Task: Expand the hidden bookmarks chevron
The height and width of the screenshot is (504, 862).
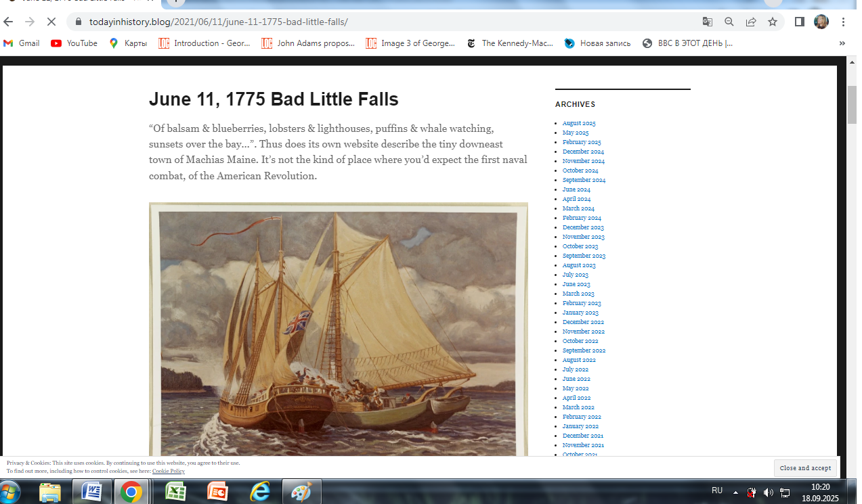Action: click(x=842, y=43)
